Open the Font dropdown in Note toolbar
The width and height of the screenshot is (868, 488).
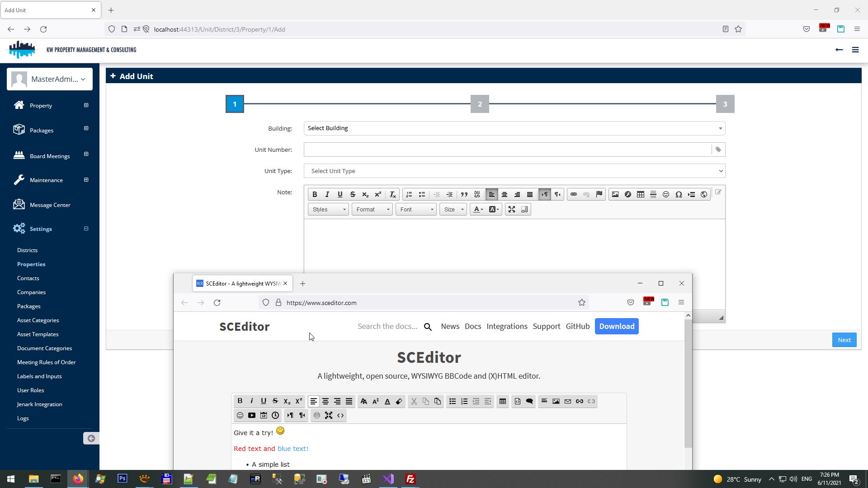point(416,209)
